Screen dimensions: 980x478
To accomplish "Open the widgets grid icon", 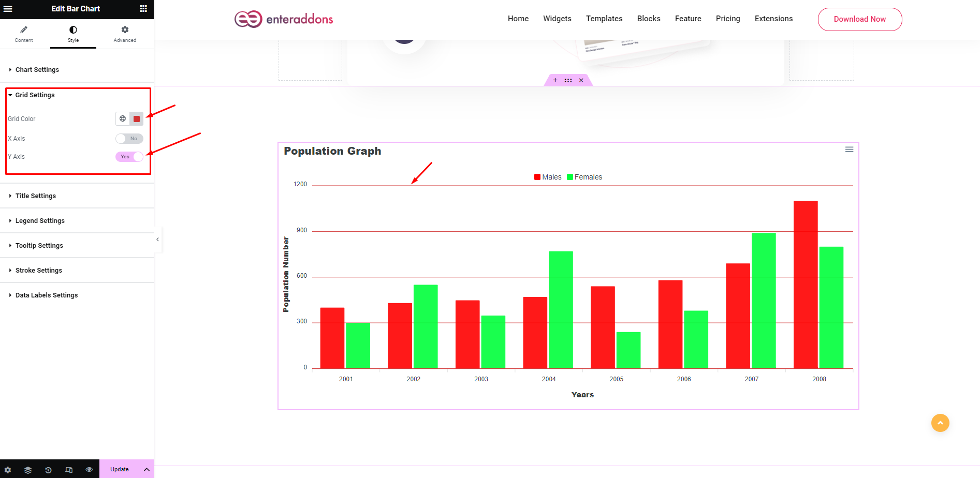I will (143, 9).
